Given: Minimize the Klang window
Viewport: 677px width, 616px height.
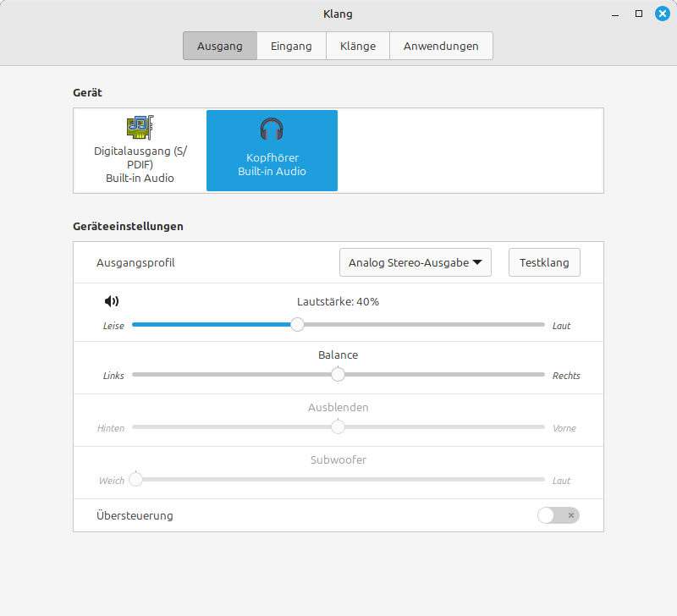Looking at the screenshot, I should click(616, 14).
